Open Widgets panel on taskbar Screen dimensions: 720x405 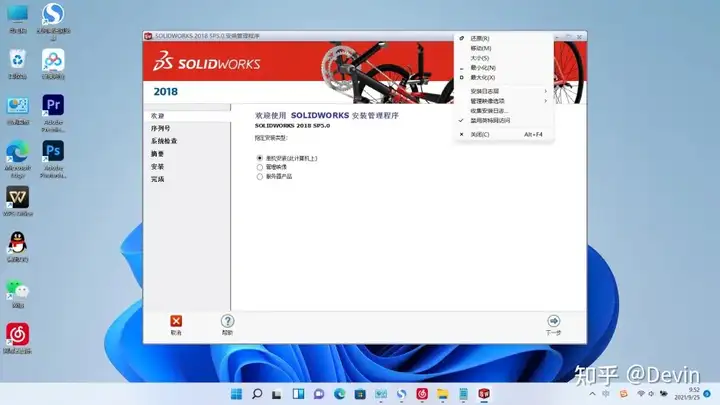(298, 394)
